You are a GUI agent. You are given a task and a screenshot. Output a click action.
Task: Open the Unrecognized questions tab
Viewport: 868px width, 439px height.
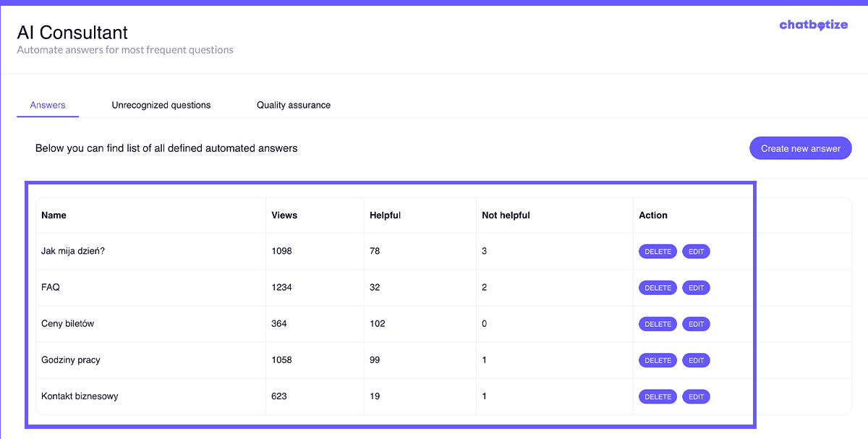click(x=161, y=106)
